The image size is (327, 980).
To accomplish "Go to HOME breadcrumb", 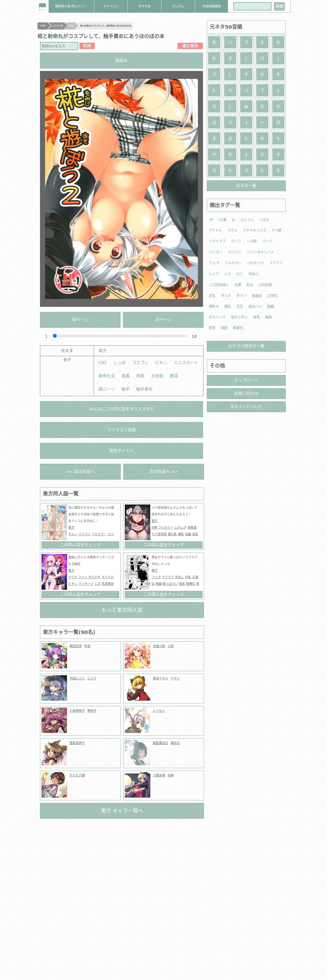I will click(43, 26).
